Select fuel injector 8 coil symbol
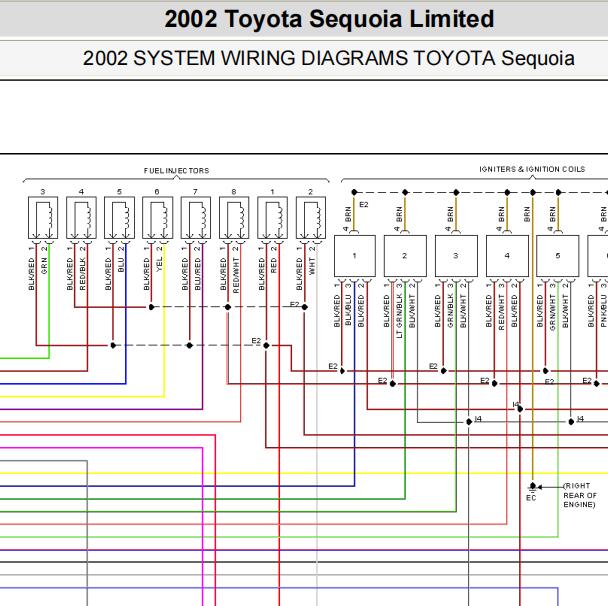608x606 pixels. [x=234, y=218]
